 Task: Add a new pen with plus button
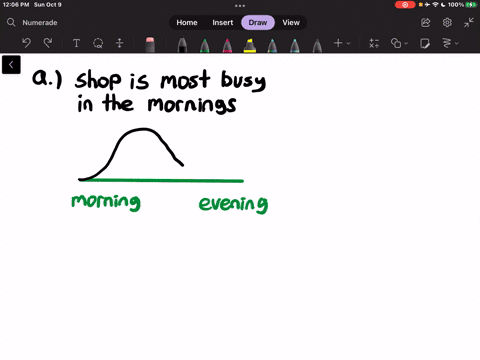tap(338, 43)
